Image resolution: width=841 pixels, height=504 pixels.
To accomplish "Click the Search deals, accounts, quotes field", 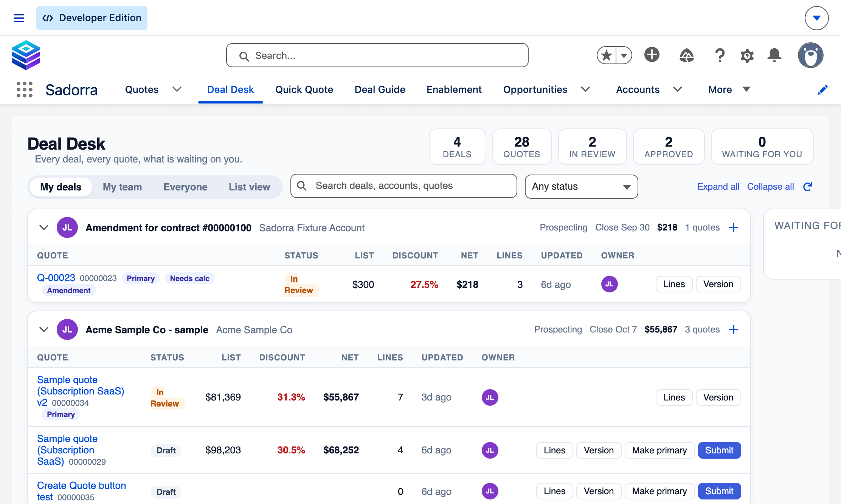I will point(403,186).
